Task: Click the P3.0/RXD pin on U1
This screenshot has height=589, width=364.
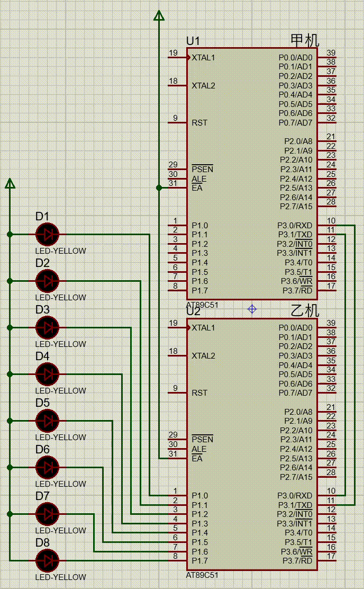Action: point(327,225)
